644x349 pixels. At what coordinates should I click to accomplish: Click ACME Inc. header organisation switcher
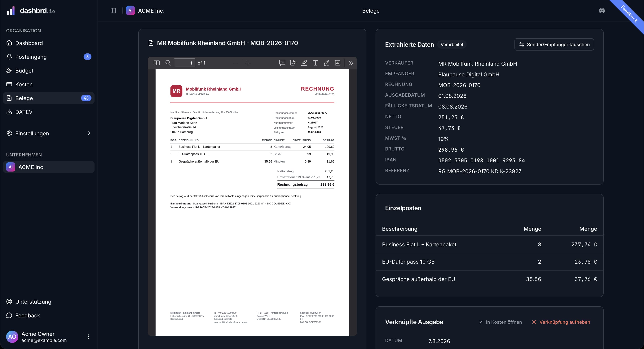click(x=145, y=11)
